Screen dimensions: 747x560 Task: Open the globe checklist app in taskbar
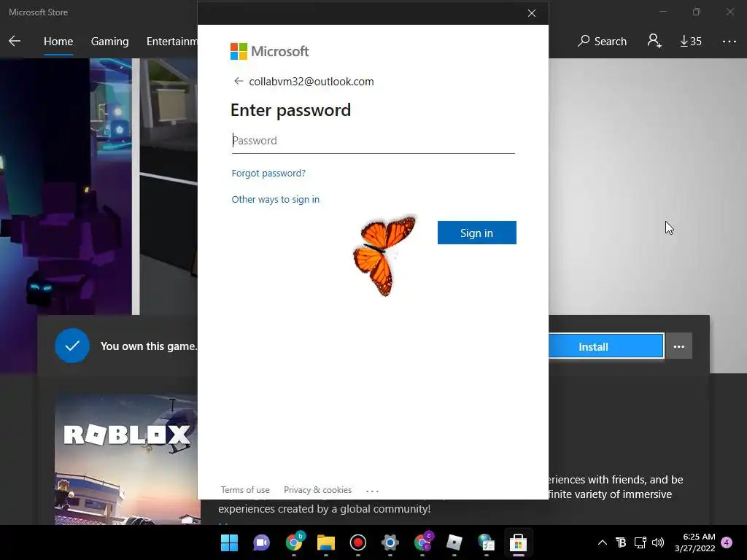pos(486,542)
